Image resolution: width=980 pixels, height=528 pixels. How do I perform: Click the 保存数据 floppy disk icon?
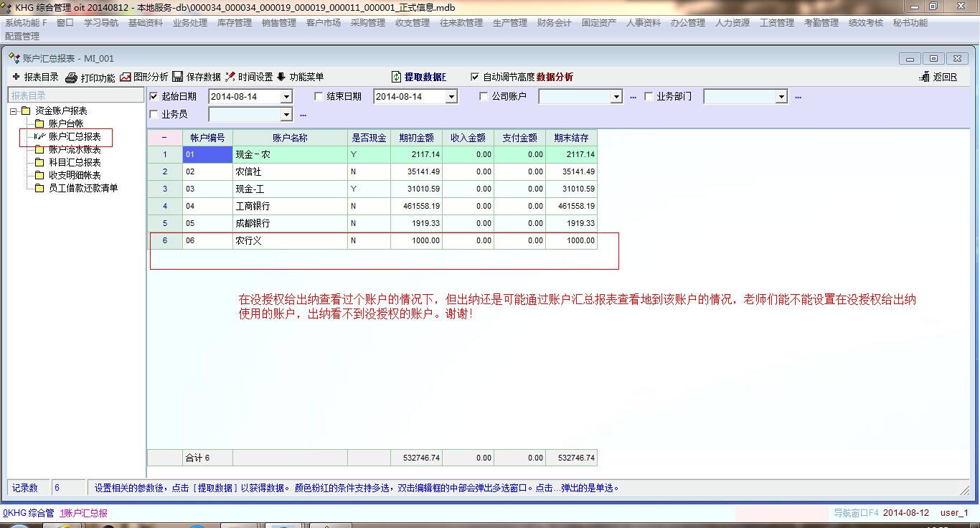pyautogui.click(x=178, y=77)
